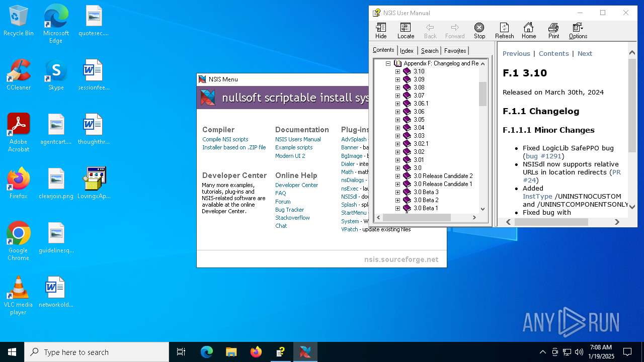Follow the Next link in the manual

pos(585,54)
